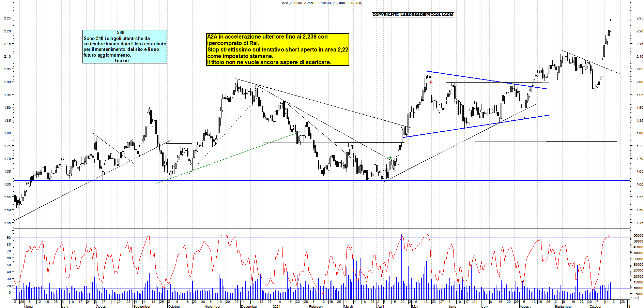
Task: Click the March month label on the time axis
Action: click(348, 306)
